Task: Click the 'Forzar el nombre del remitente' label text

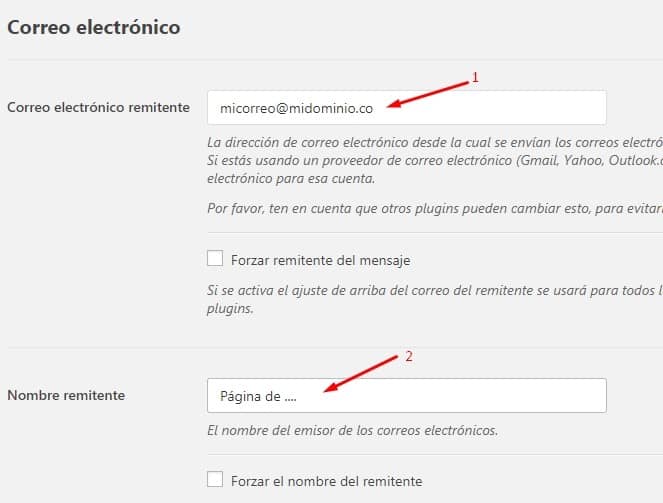Action: [326, 480]
